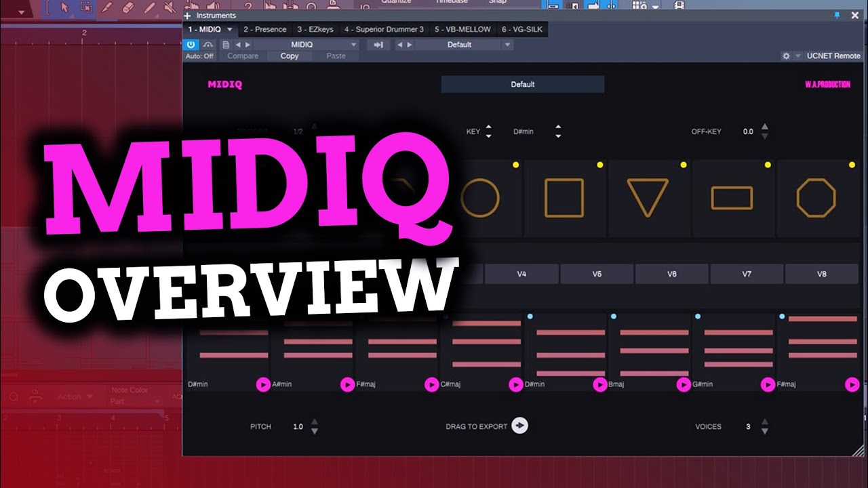Image resolution: width=868 pixels, height=488 pixels.
Task: Select the rectangle shape pattern
Action: coord(732,198)
